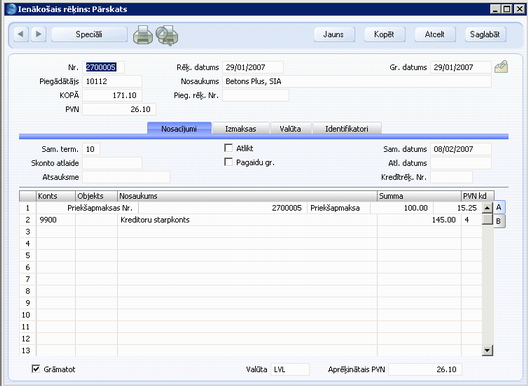528x386 pixels.
Task: Close the Ienākošais rēķins window
Action: click(x=520, y=9)
